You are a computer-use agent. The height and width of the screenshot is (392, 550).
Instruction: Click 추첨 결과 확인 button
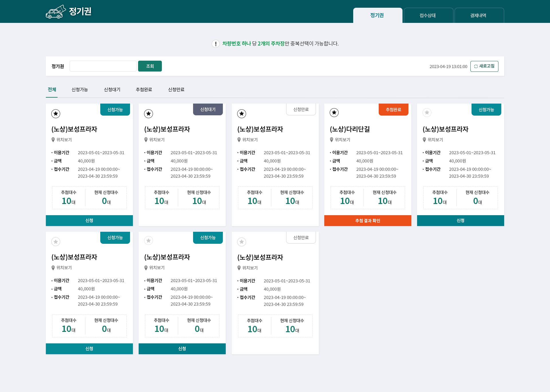click(x=368, y=221)
